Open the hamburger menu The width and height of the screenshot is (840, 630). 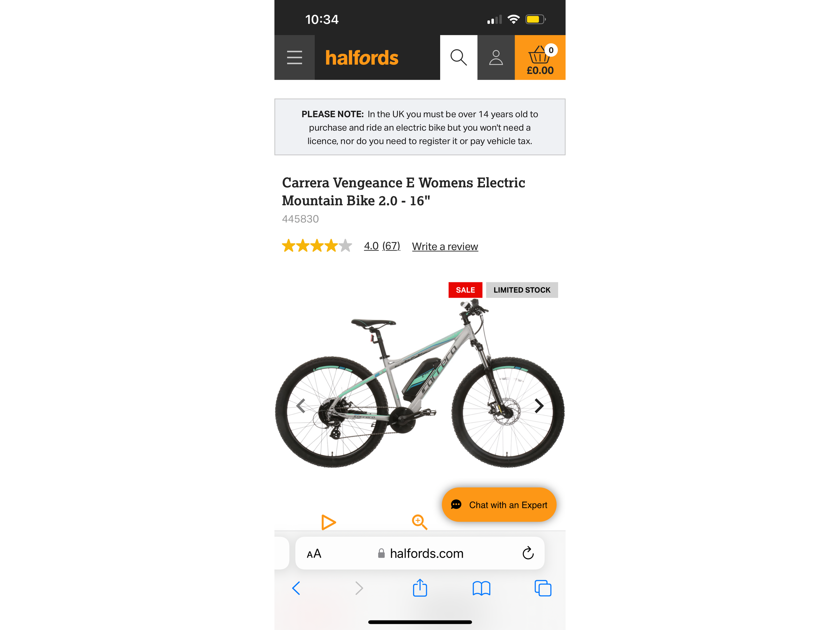pyautogui.click(x=294, y=57)
